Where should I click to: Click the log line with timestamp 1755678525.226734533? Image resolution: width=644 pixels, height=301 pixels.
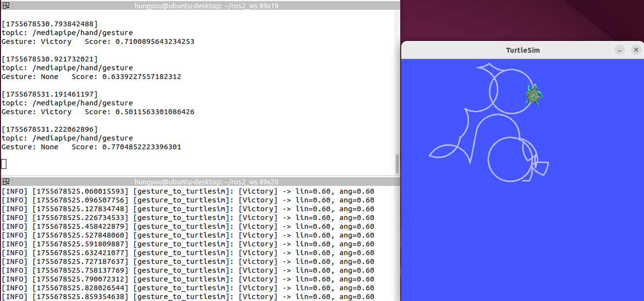click(188, 218)
